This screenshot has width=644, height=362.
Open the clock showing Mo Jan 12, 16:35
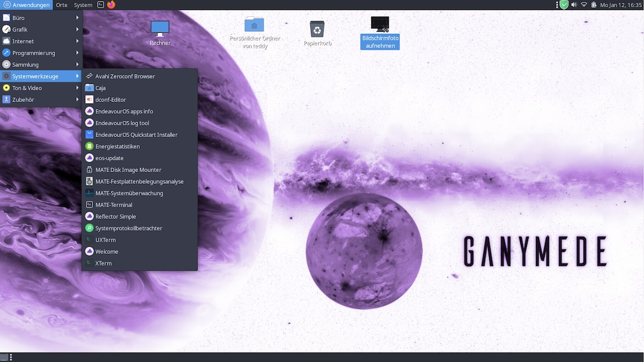pos(621,5)
